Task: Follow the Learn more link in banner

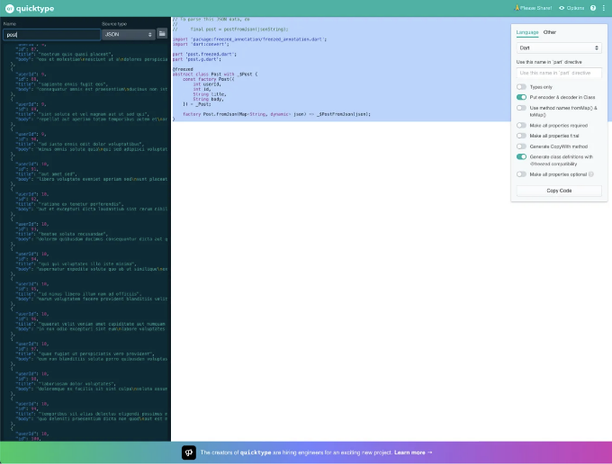Action: coord(413,453)
